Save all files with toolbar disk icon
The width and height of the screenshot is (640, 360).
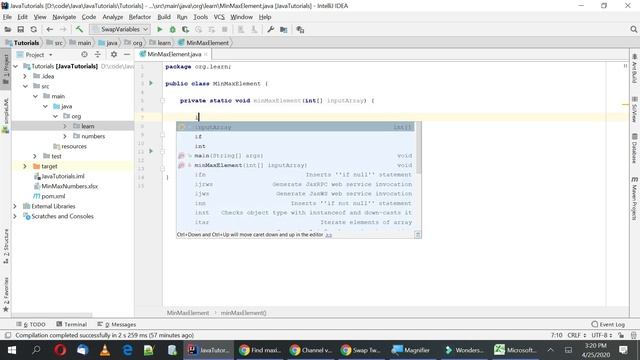pyautogui.click(x=20, y=29)
